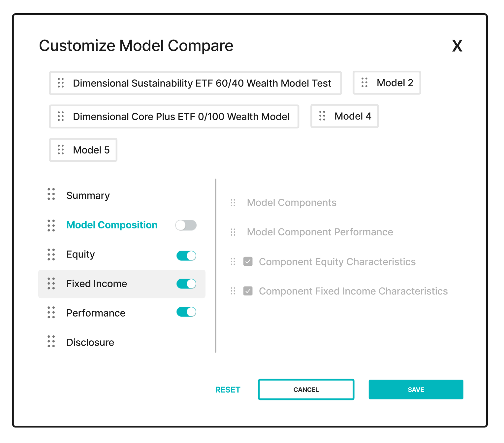Uncheck Component Equity Characteristics checkbox
Screen dimensions: 504x443
(248, 261)
